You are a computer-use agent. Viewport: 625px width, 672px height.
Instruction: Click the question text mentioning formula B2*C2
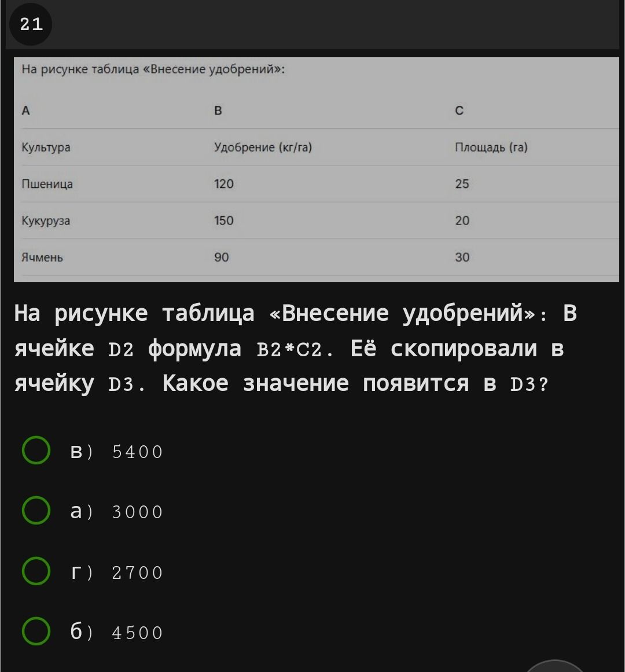click(x=295, y=348)
